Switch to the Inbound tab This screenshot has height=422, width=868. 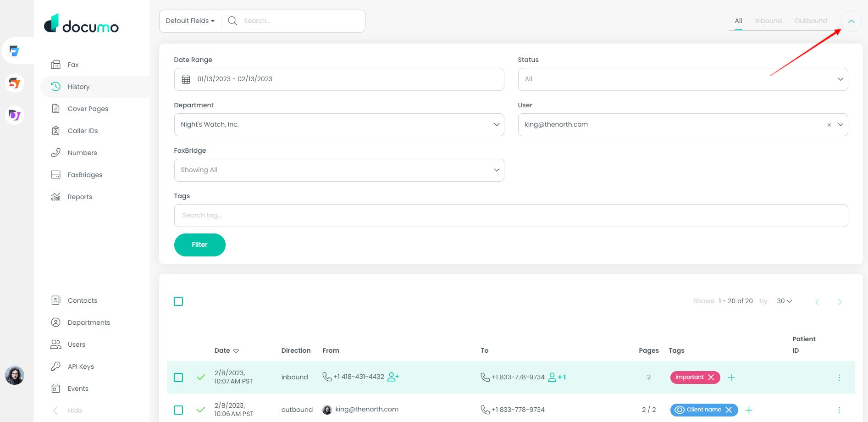768,21
